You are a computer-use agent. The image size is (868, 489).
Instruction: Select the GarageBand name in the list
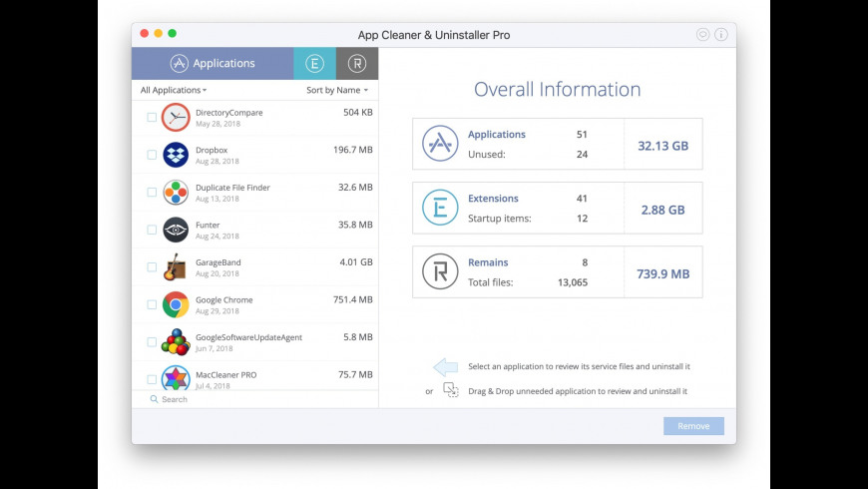[218, 262]
